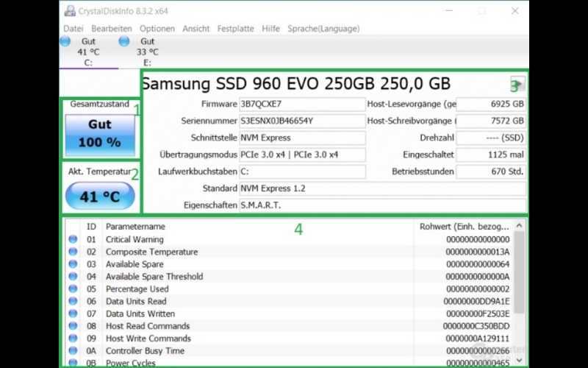Select the Percentage Used row
The height and width of the screenshot is (368, 588).
point(289,289)
